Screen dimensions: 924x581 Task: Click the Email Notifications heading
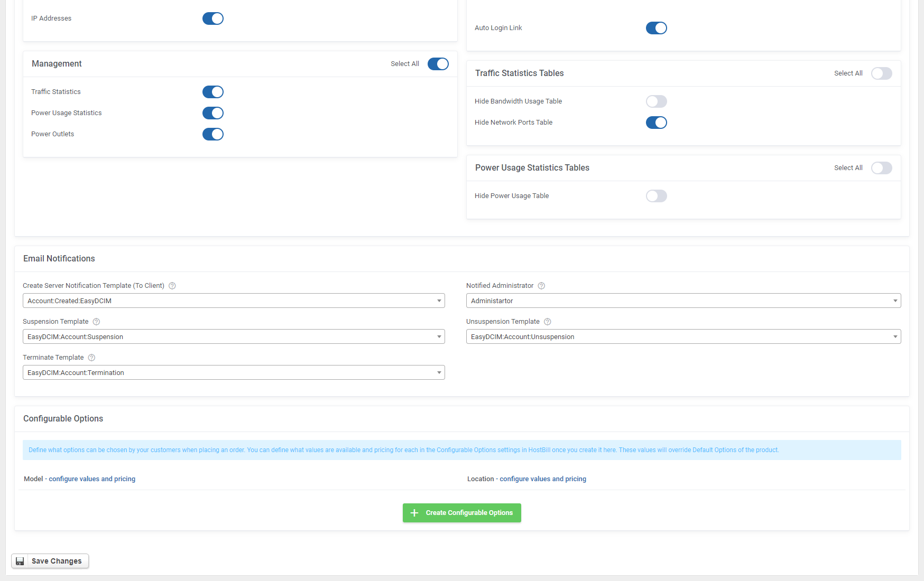pos(59,259)
